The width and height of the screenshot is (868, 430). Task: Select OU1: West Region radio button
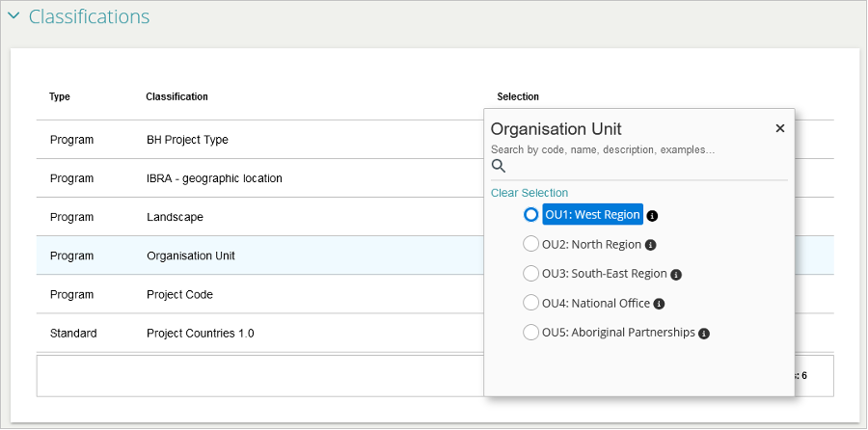tap(530, 215)
